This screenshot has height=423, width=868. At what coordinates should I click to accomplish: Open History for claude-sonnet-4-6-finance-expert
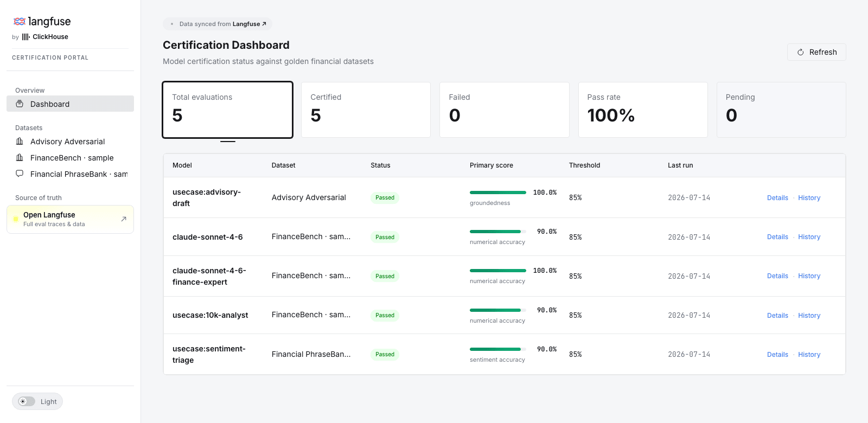click(809, 276)
